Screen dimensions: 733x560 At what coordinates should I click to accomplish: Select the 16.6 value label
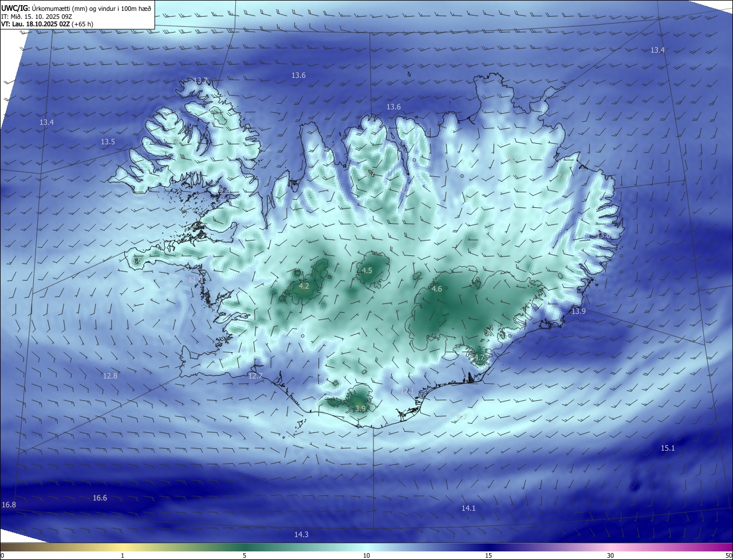pyautogui.click(x=100, y=498)
